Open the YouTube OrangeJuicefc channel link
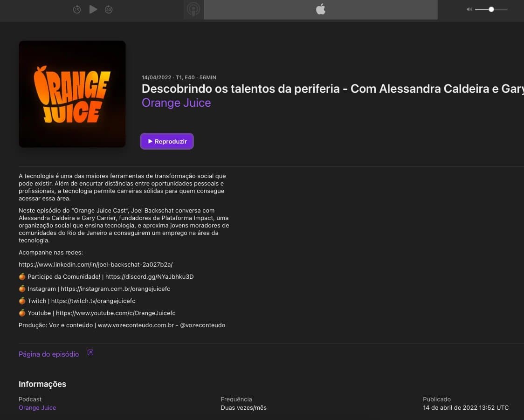 116,313
